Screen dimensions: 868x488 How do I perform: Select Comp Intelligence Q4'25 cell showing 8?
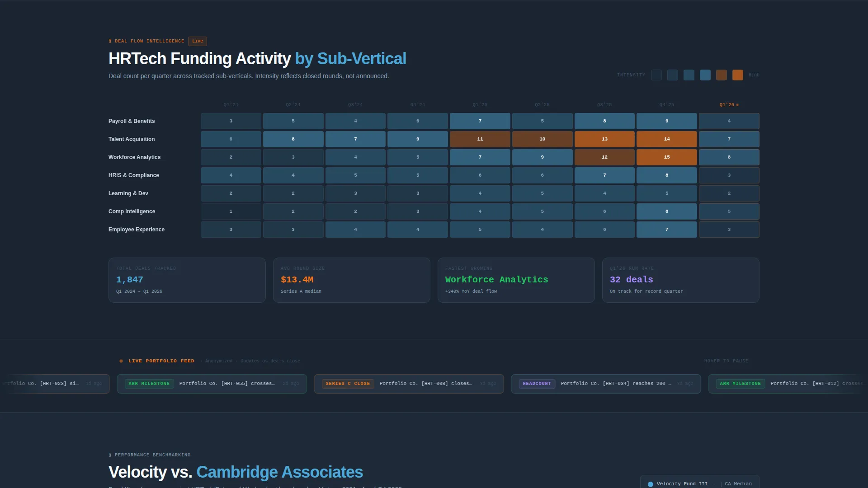(667, 211)
